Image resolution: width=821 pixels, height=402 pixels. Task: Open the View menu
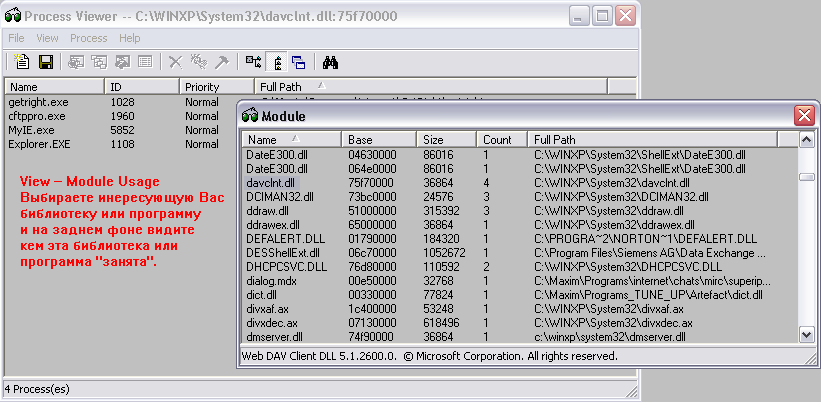click(x=47, y=38)
